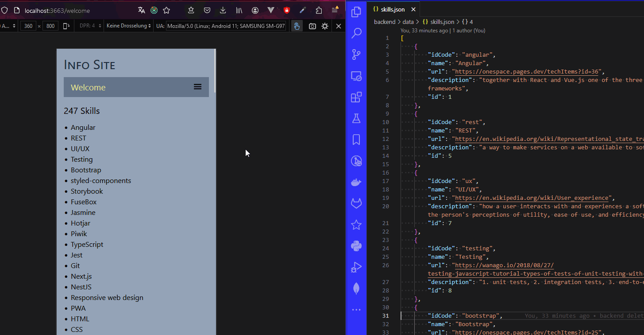This screenshot has height=335, width=644.
Task: Take a screenshot of the viewport
Action: tap(312, 26)
